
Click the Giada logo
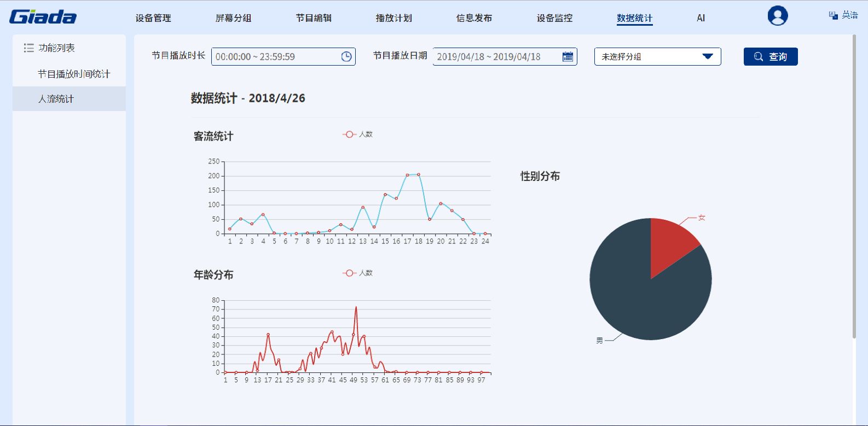43,17
